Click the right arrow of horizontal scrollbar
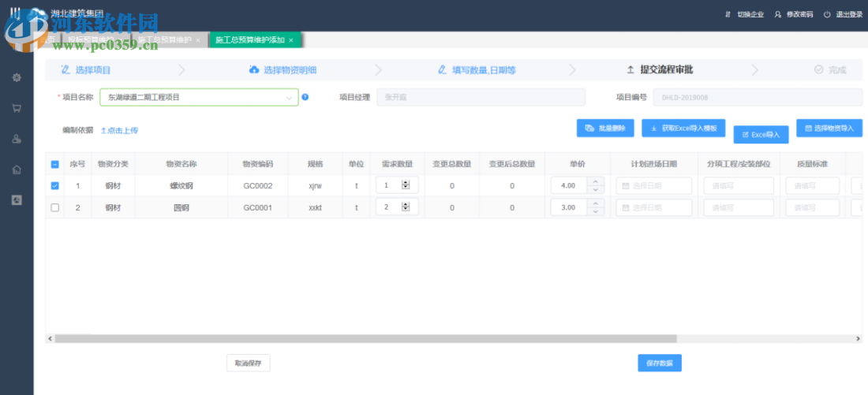Image resolution: width=868 pixels, height=395 pixels. tap(859, 338)
